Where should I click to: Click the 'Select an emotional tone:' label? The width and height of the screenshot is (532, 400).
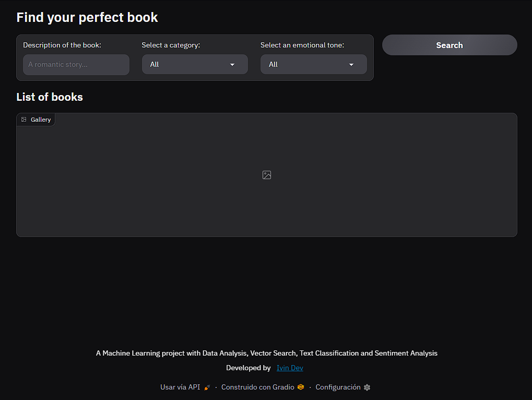pos(302,45)
